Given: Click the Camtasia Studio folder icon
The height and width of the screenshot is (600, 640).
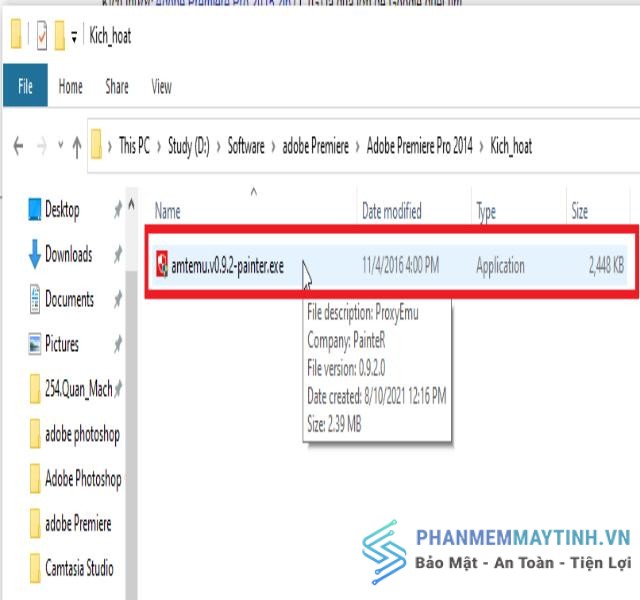Looking at the screenshot, I should [x=35, y=568].
